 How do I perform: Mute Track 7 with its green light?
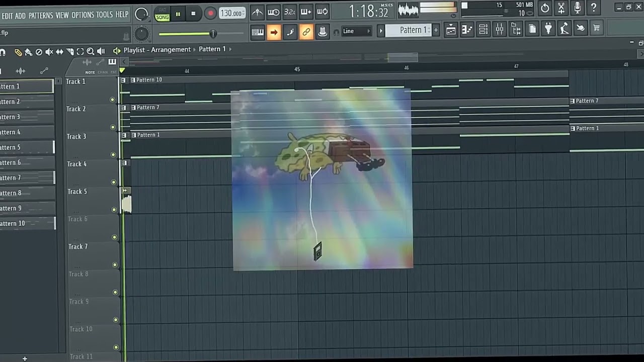pyautogui.click(x=115, y=264)
